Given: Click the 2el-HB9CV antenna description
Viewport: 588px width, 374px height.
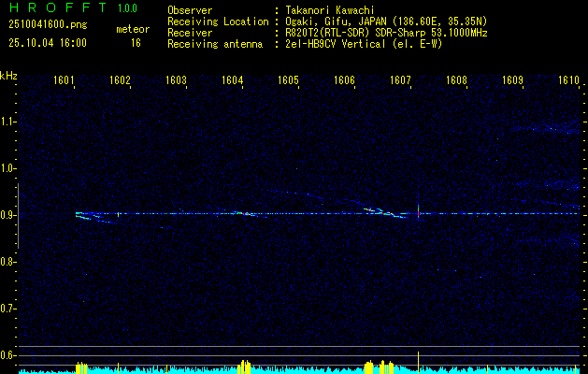Looking at the screenshot, I should [x=364, y=44].
